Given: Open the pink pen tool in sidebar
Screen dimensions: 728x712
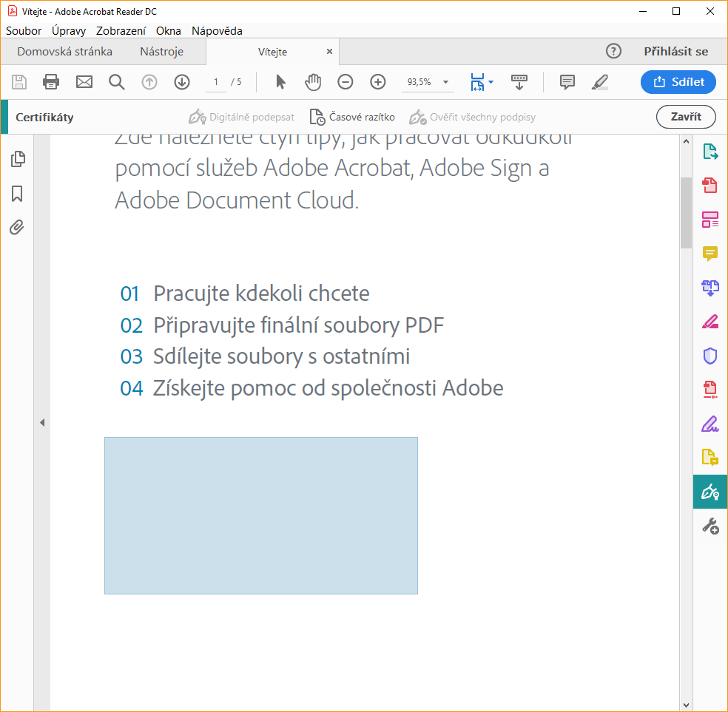Looking at the screenshot, I should click(x=710, y=322).
